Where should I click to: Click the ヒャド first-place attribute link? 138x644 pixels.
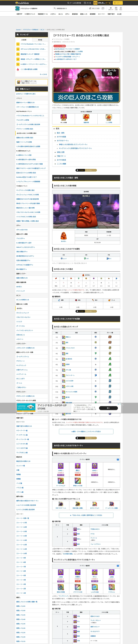tap(64, 258)
